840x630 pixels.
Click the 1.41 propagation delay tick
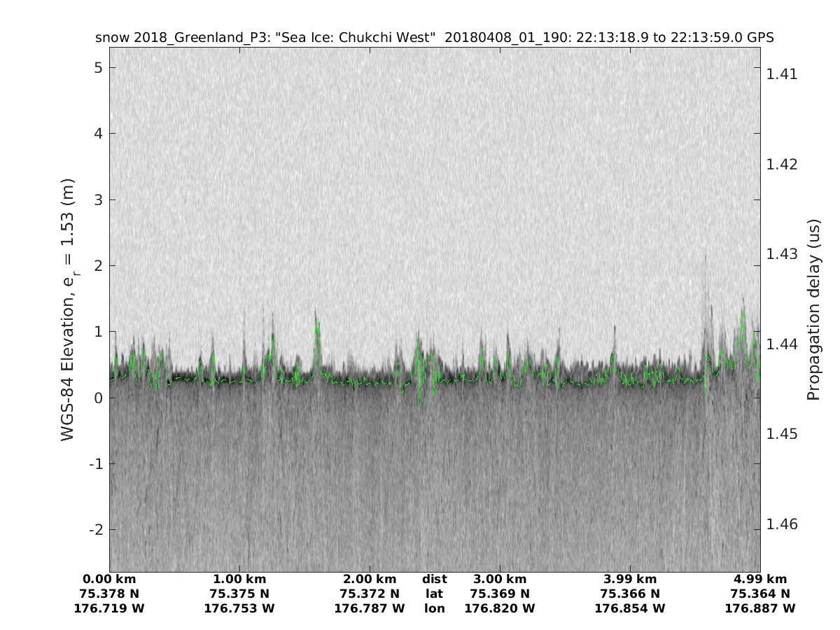point(782,74)
